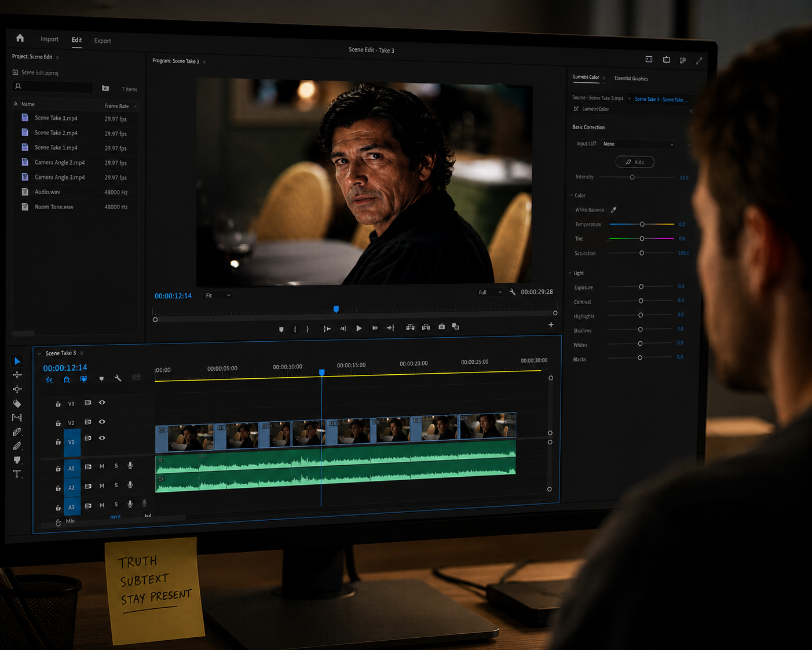Click the Saturation slider handle

(642, 253)
